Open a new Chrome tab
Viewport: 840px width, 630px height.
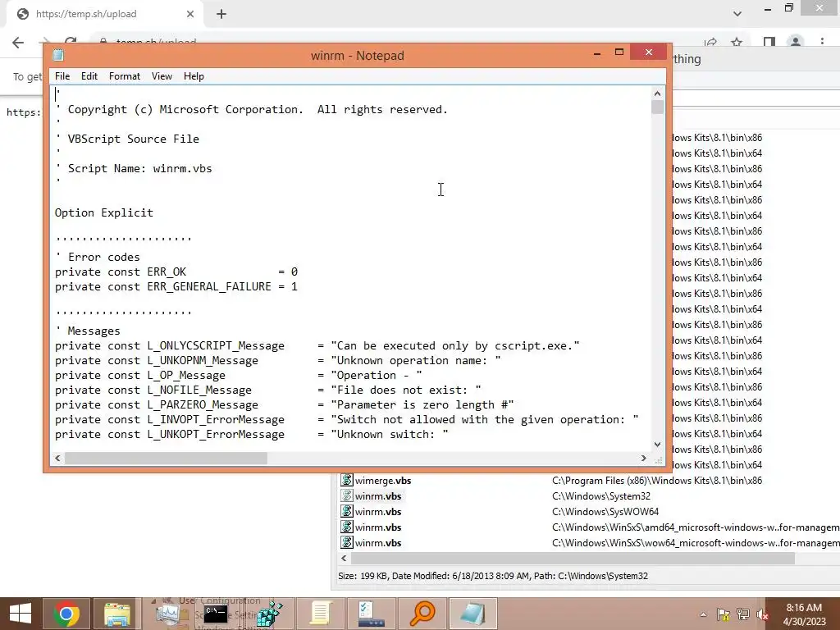(x=221, y=14)
